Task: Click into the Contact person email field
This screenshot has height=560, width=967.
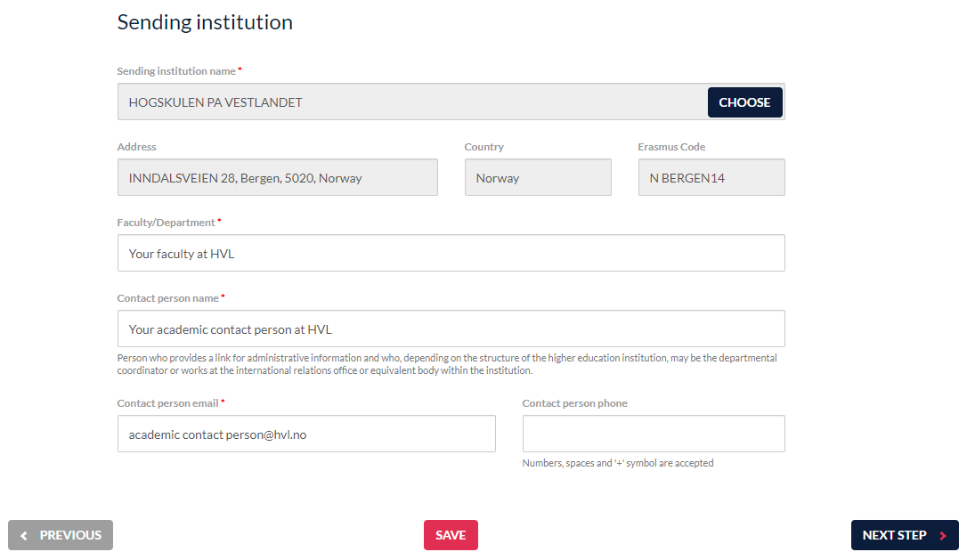Action: 306,434
